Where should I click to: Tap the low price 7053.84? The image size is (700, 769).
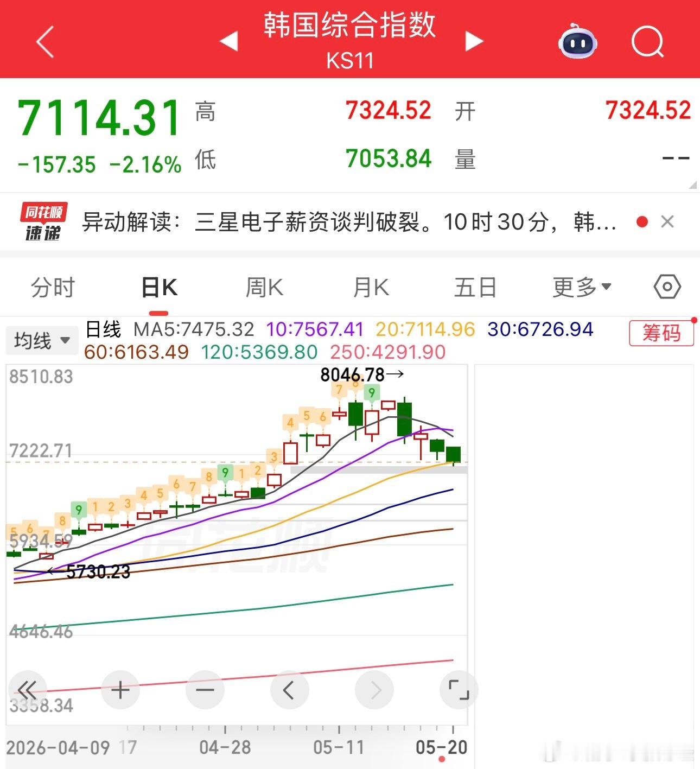(x=389, y=159)
